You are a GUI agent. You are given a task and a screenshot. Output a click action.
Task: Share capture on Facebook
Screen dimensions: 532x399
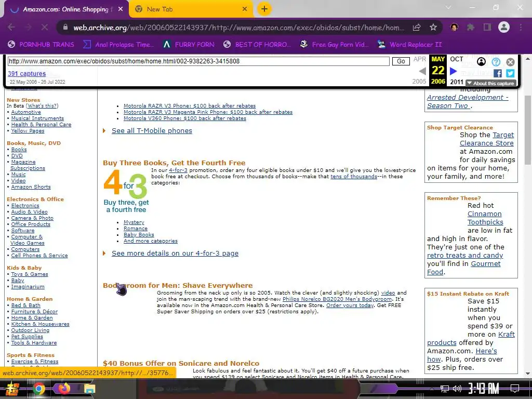pos(498,73)
